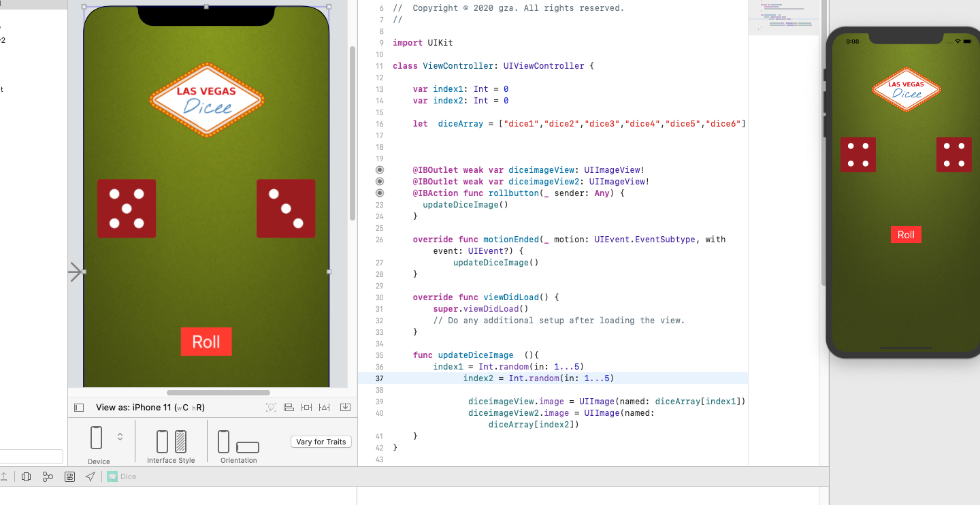Click the simulator home indicator bar
The width and height of the screenshot is (980, 505).
[x=906, y=347]
